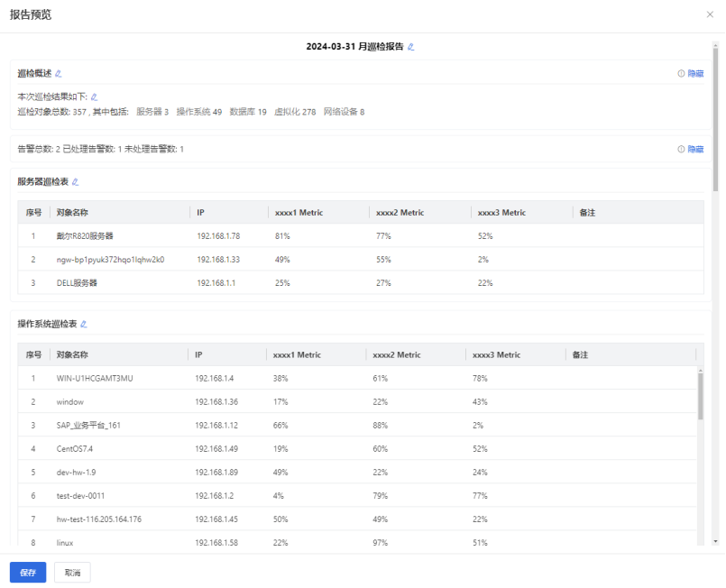726x588 pixels.
Task: Click xxxx2 Metric header in server table
Action: 400,213
